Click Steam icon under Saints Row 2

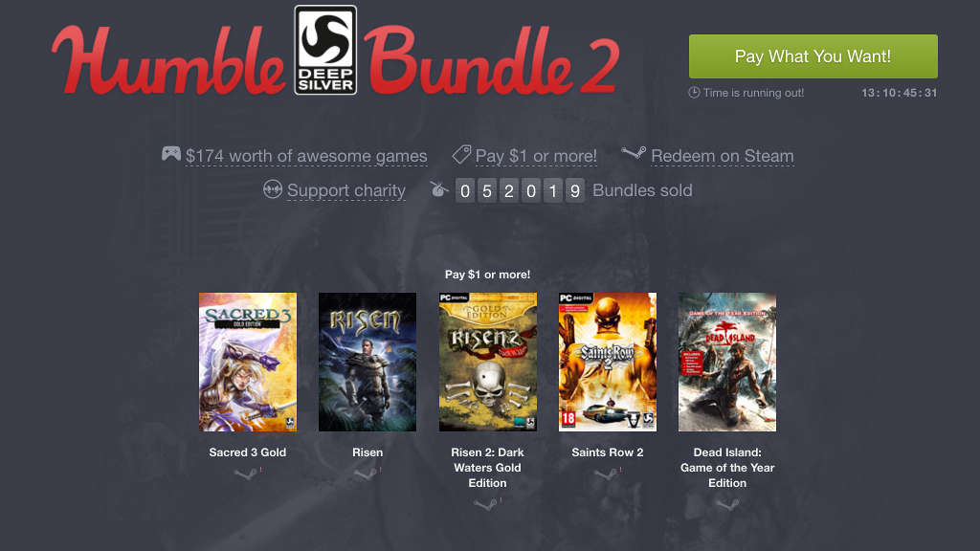tap(606, 474)
